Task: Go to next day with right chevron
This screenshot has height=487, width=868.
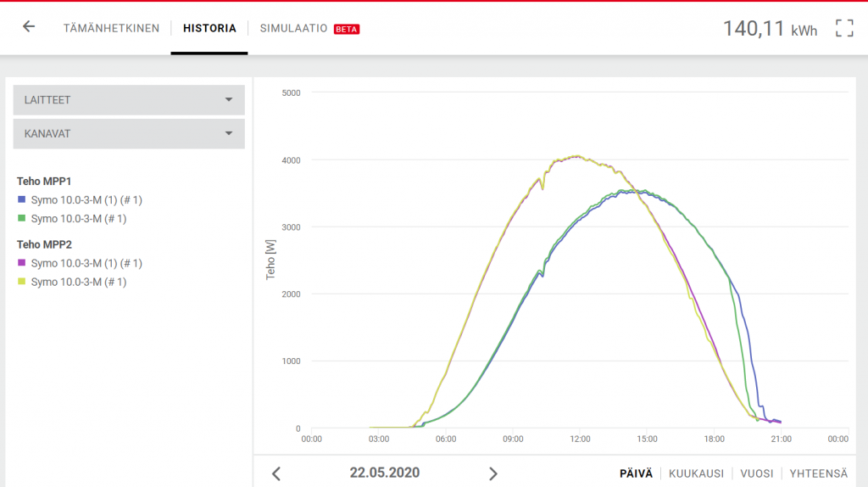Action: pos(493,473)
